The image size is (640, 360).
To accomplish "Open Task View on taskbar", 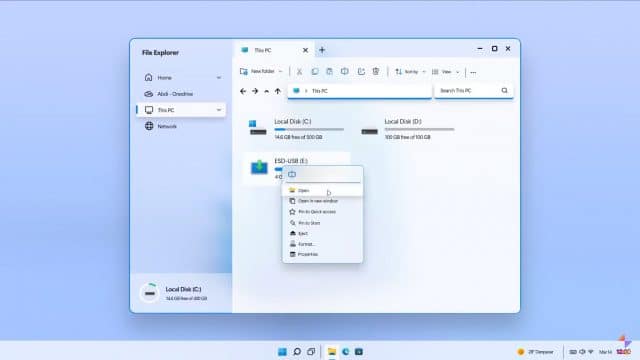I will click(311, 352).
